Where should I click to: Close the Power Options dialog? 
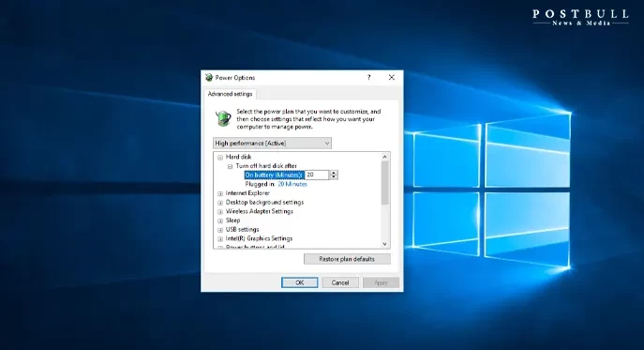(x=392, y=77)
